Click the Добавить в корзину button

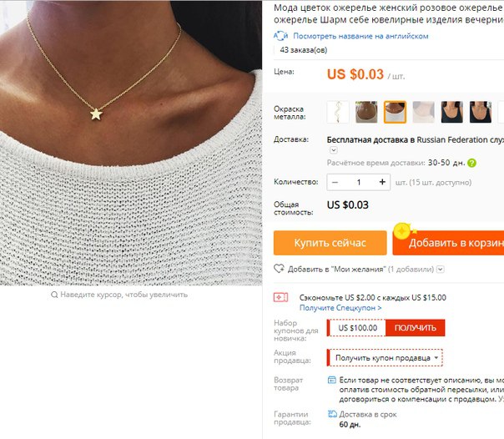(x=448, y=243)
